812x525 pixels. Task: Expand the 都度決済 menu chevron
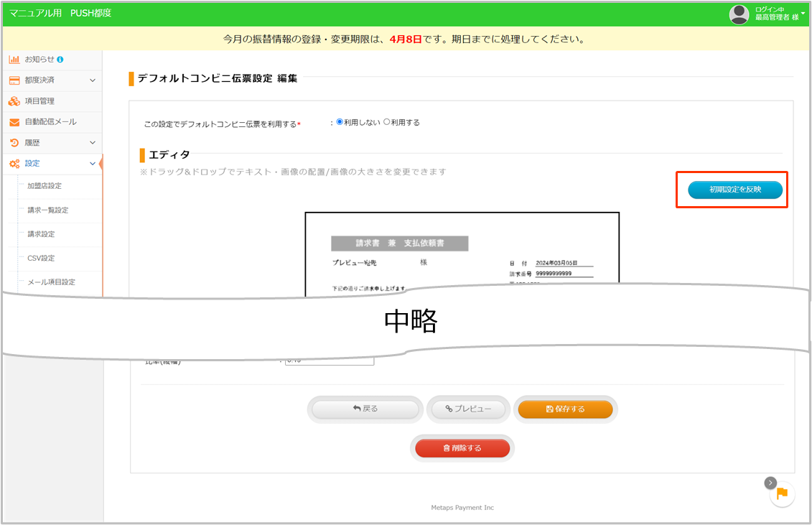[92, 80]
